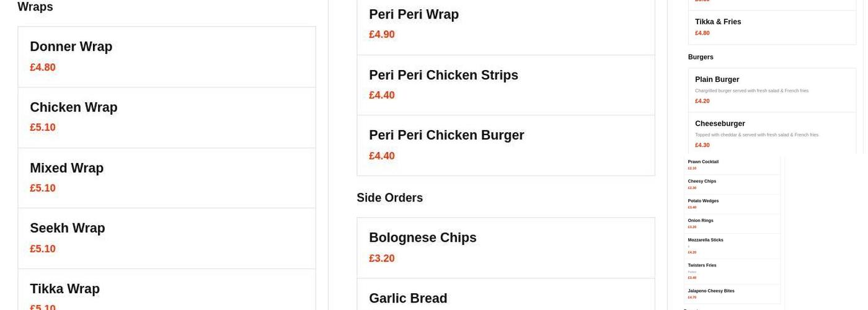Choose the Onion Rings item
The width and height of the screenshot is (868, 310).
[x=732, y=223]
